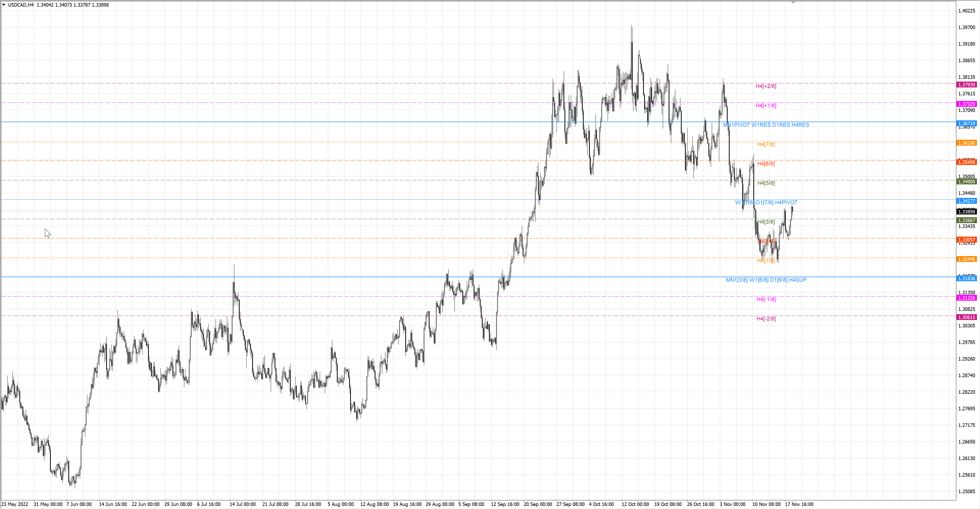Click the 7 Jun 08:00 time label

tap(79, 504)
